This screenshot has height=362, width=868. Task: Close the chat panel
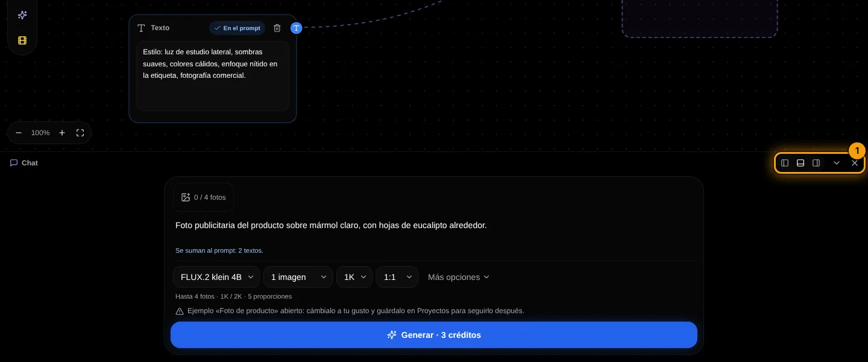coord(855,163)
